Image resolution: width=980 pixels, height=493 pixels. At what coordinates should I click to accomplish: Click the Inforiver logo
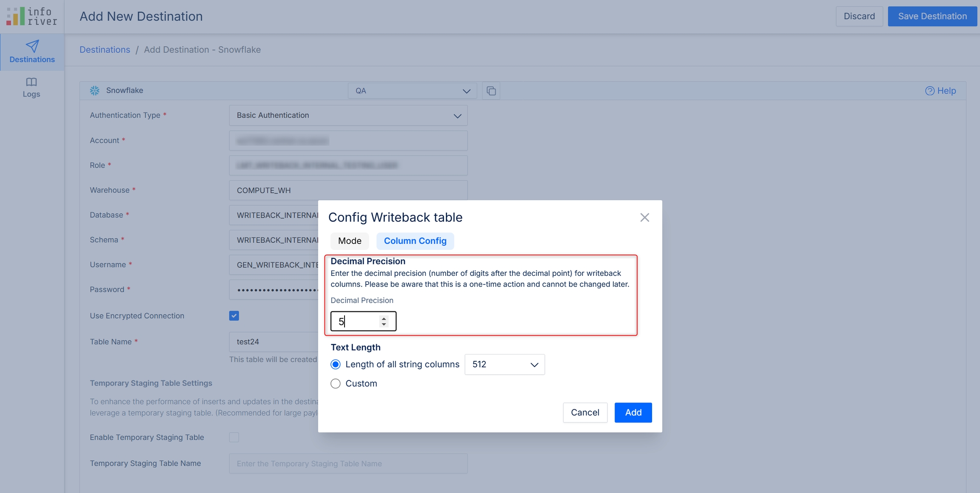[x=31, y=16]
